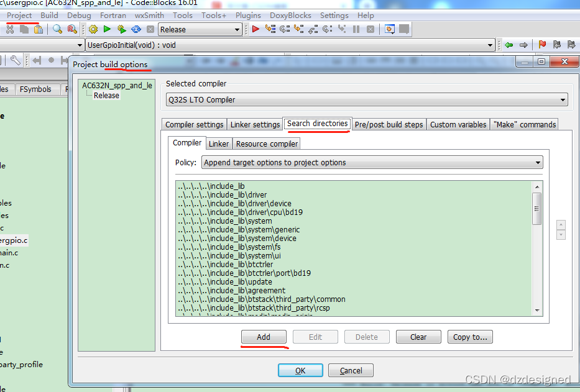Image resolution: width=580 pixels, height=392 pixels.
Task: Click the Paste clipboard toolbar icon
Action: point(39,29)
